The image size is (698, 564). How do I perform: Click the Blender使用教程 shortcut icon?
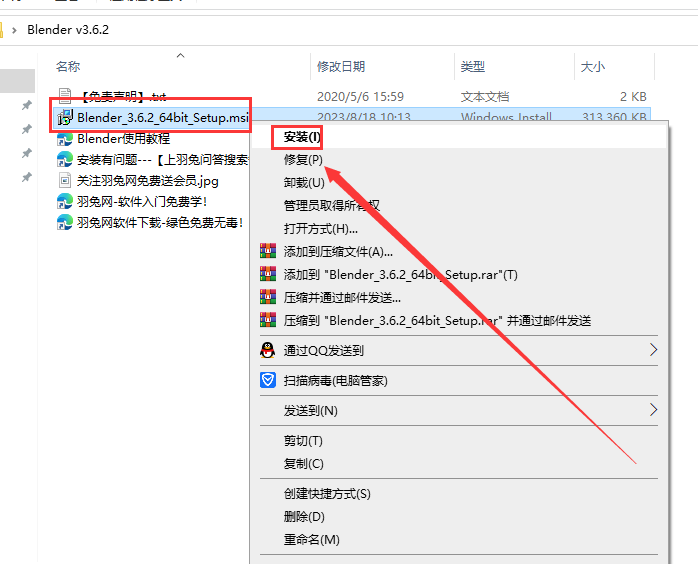pos(66,139)
